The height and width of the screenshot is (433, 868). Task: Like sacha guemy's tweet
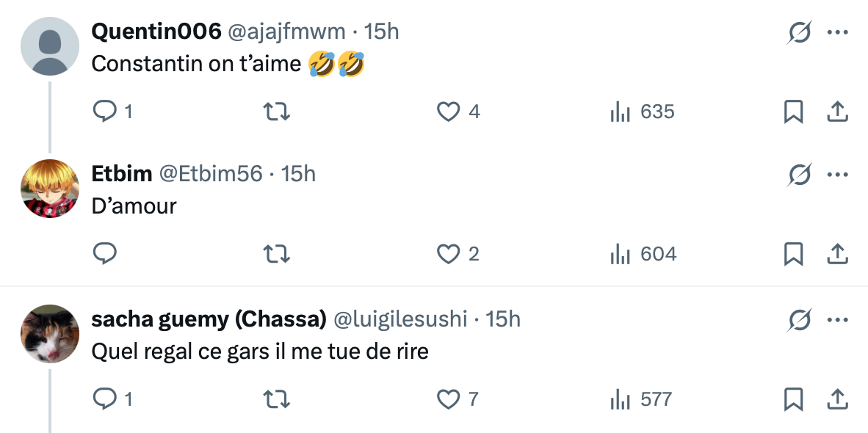pos(448,399)
